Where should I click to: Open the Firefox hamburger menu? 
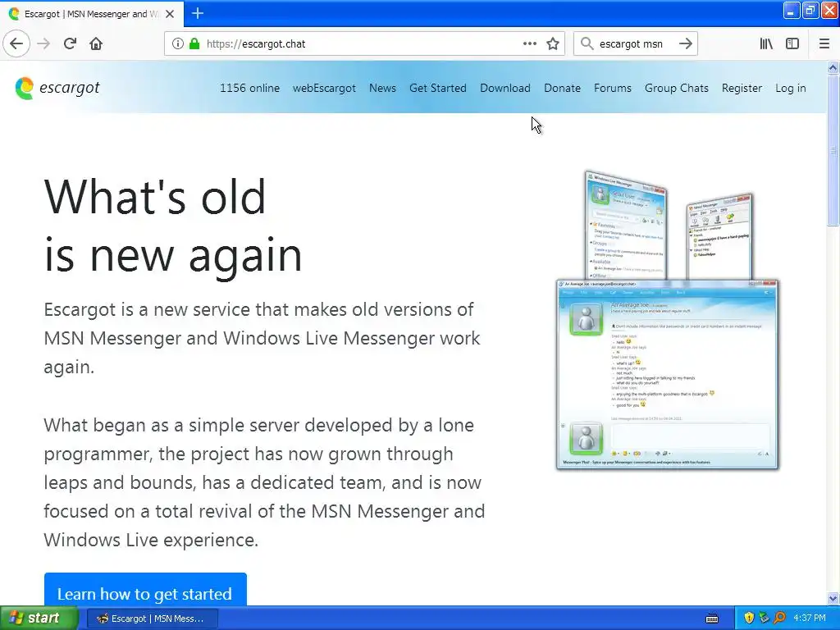point(824,44)
